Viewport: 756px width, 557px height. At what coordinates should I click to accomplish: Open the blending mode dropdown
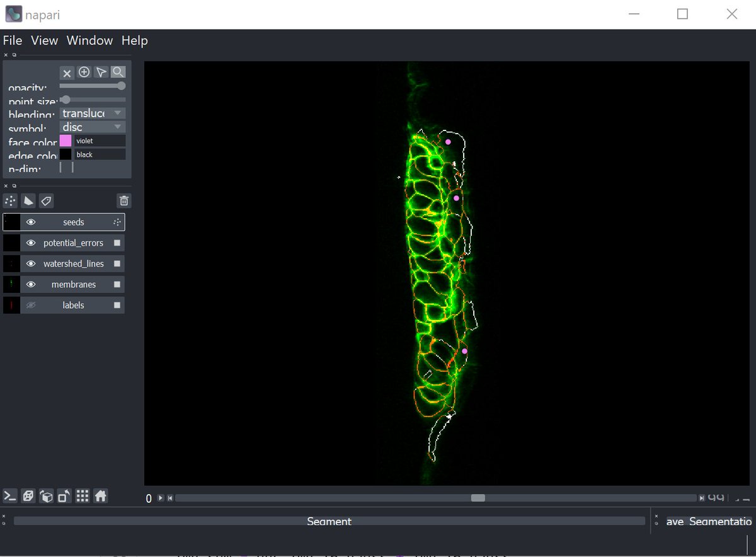92,113
